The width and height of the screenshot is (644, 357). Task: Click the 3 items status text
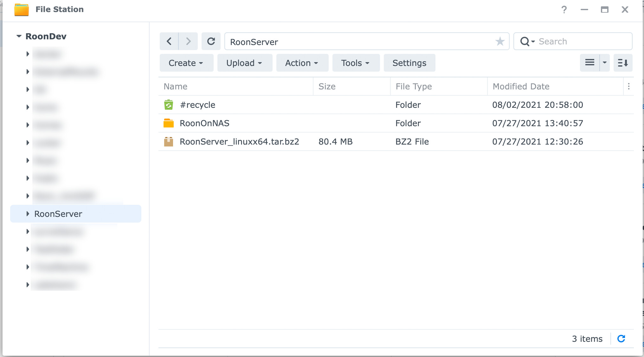[587, 339]
